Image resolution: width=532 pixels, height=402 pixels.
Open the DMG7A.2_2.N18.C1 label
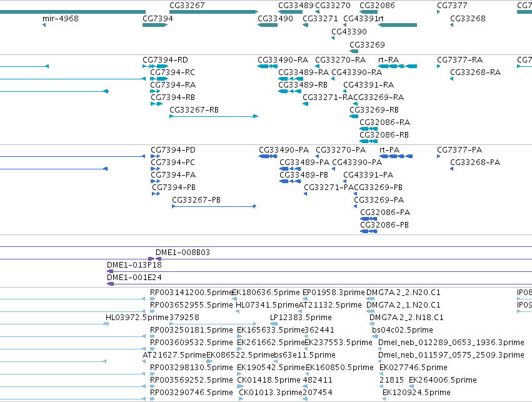[x=406, y=318]
